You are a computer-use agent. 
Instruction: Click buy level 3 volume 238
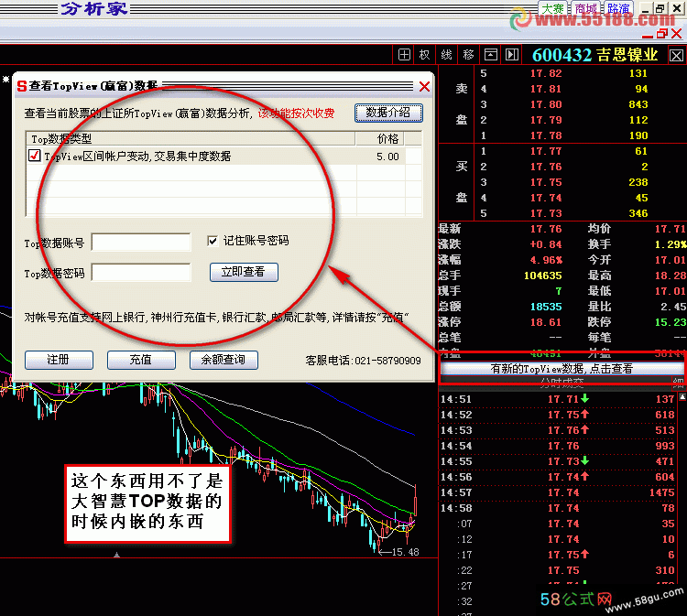pos(638,182)
